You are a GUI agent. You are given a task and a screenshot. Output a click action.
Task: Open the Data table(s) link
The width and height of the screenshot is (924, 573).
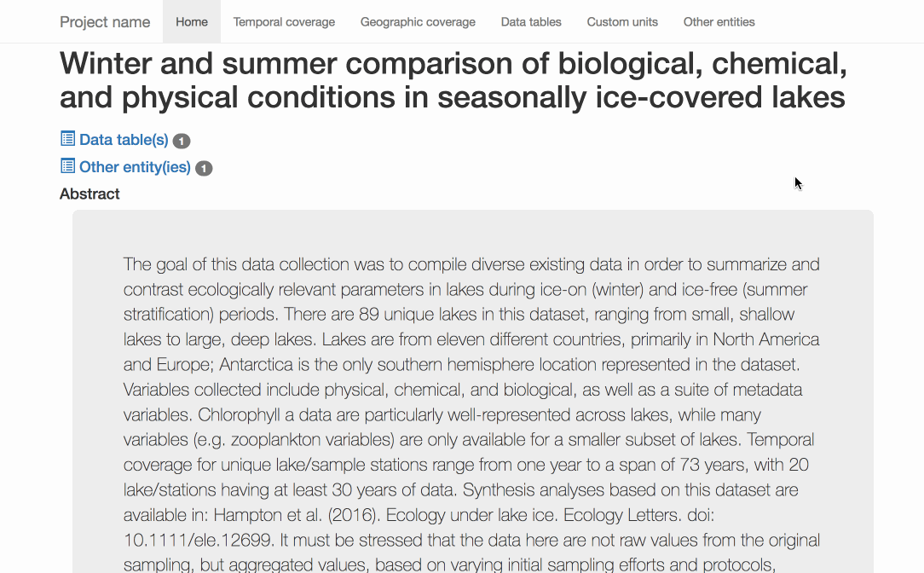[124, 140]
